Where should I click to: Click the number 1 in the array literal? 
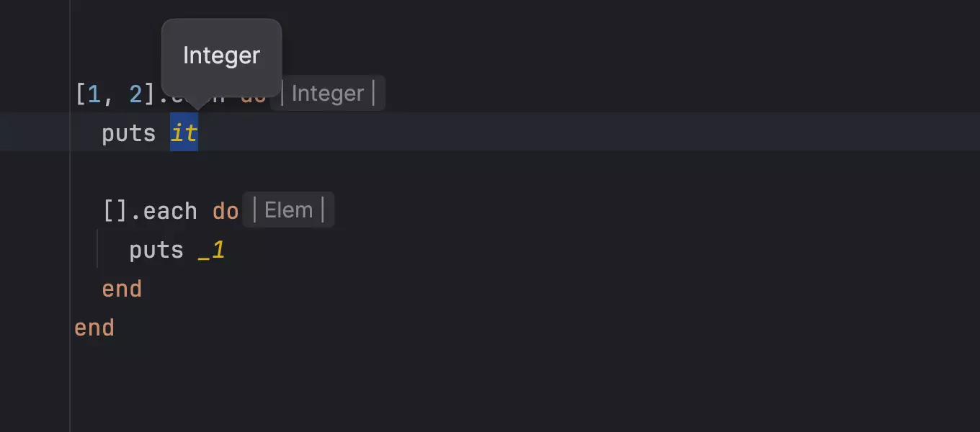(x=94, y=94)
